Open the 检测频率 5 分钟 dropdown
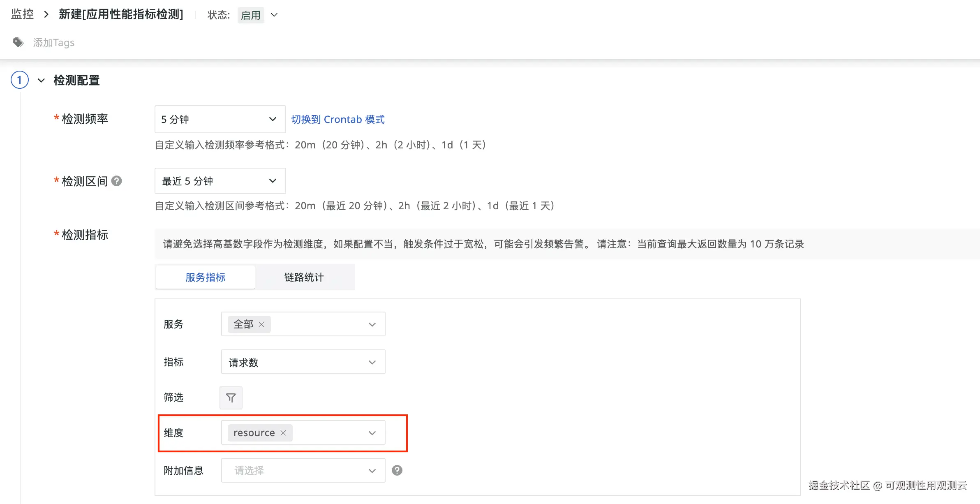The width and height of the screenshot is (980, 504). (220, 119)
